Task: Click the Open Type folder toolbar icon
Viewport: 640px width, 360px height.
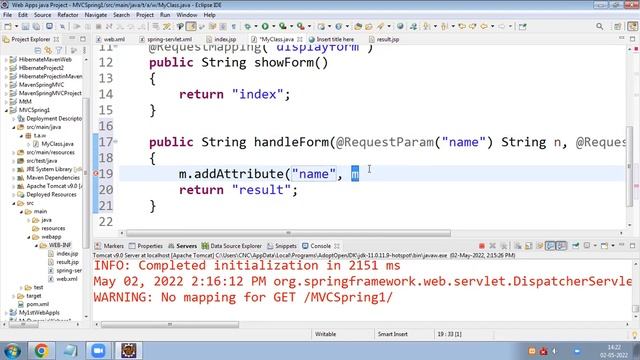Action: [358, 27]
